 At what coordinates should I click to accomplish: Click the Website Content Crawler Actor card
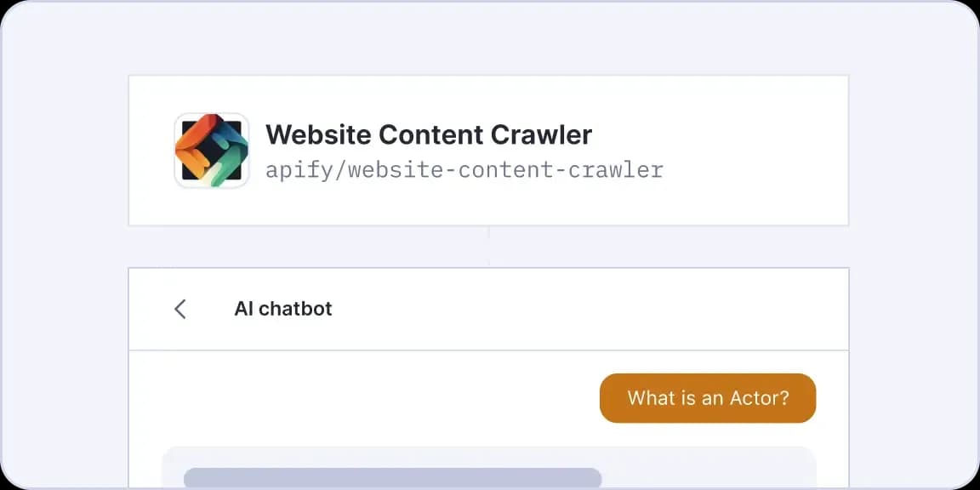click(489, 151)
